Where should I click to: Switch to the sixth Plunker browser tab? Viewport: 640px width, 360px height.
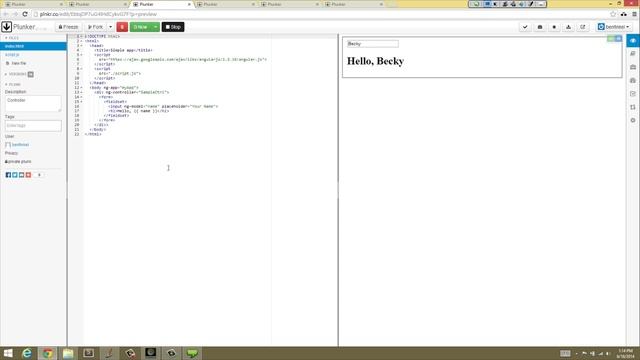point(353,4)
